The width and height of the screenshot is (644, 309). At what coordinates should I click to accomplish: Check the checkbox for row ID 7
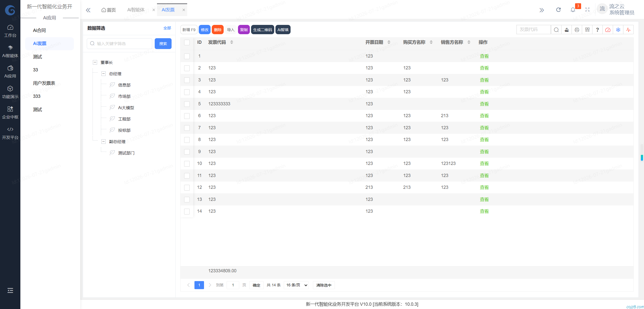click(x=187, y=128)
